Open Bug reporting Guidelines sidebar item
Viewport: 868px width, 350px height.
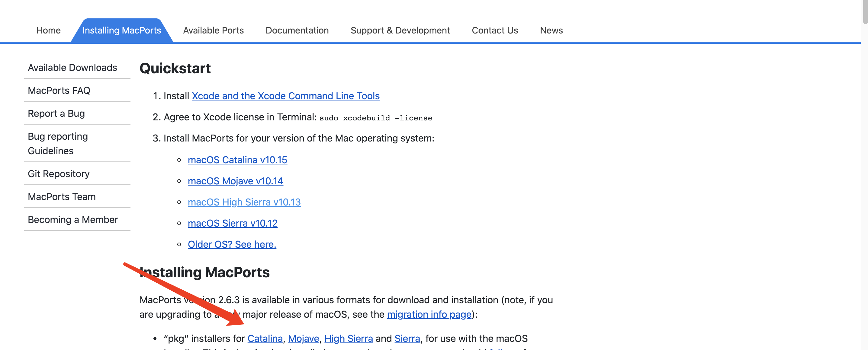58,143
